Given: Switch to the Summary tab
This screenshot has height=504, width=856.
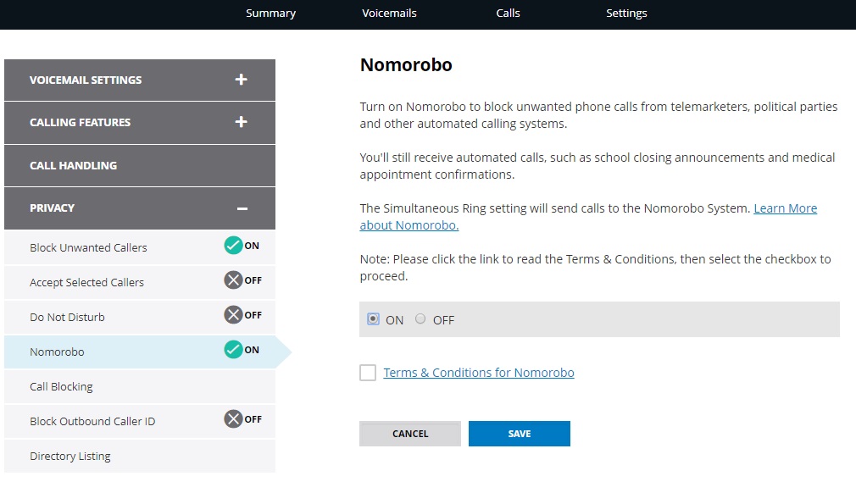Looking at the screenshot, I should point(270,13).
